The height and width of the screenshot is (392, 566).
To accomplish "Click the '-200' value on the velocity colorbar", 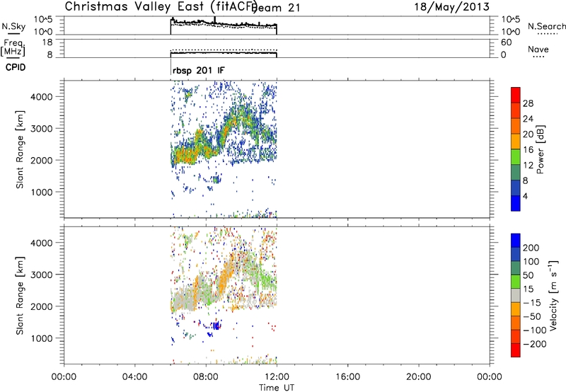I will coord(535,344).
